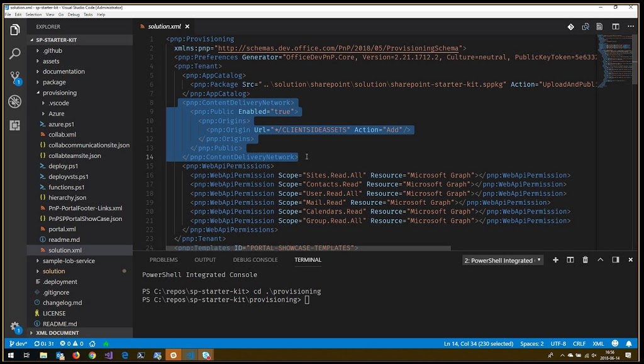Select the TERMINAL tab
The height and width of the screenshot is (364, 644).
[308, 260]
